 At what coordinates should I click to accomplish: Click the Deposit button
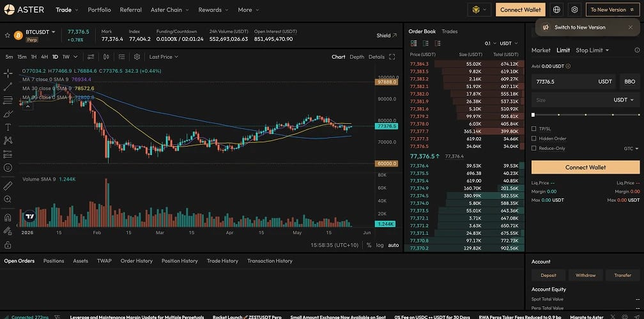(x=548, y=275)
